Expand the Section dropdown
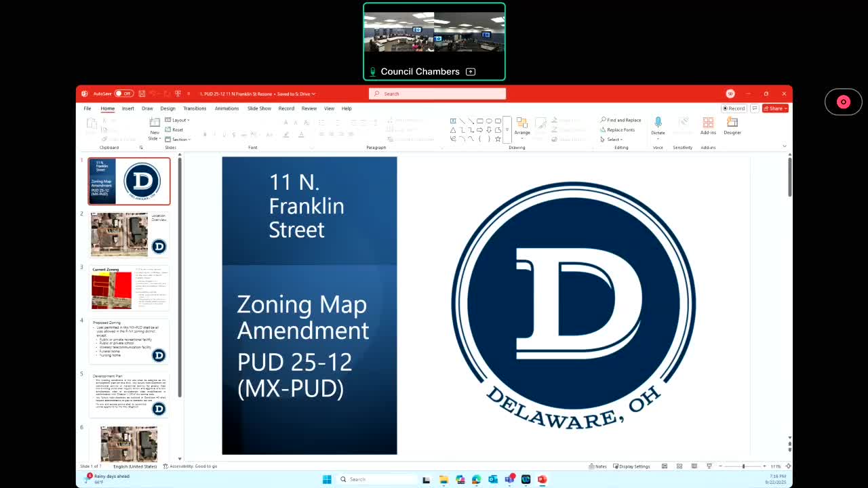 tap(178, 139)
